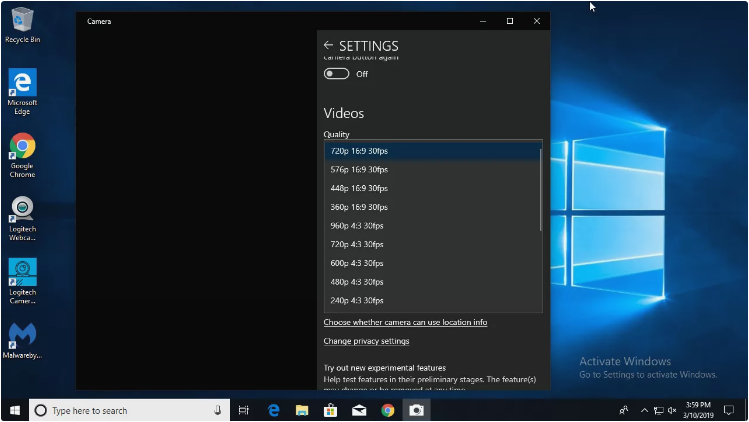Maximize the Camera window
Screen dimensions: 749x422
[510, 21]
